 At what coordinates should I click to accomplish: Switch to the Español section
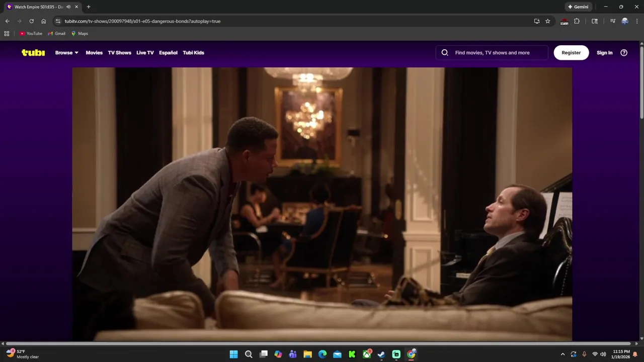(x=168, y=53)
